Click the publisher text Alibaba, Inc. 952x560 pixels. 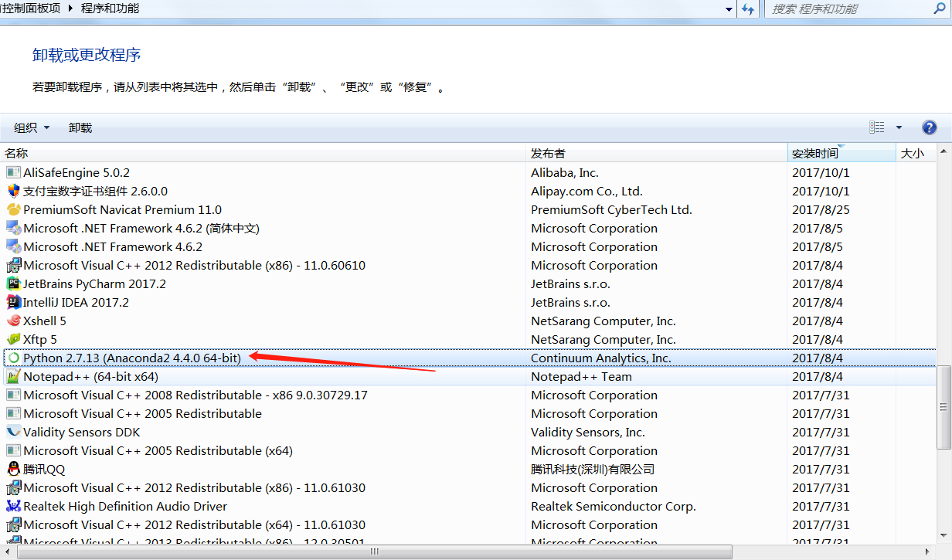click(565, 173)
